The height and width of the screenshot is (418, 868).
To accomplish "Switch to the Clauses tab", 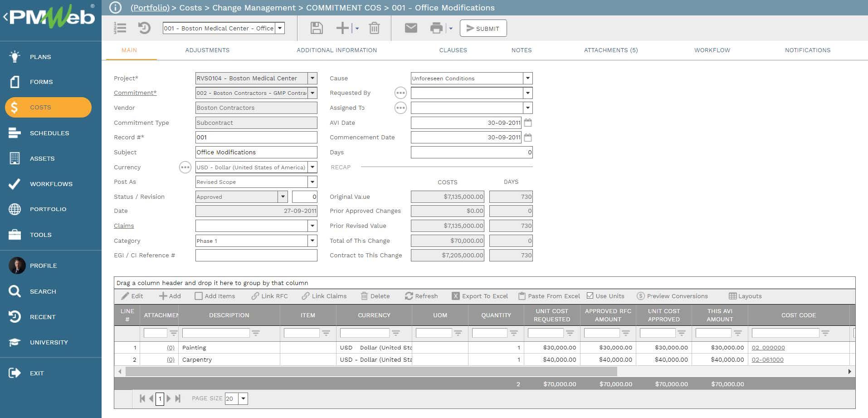I will tap(453, 50).
